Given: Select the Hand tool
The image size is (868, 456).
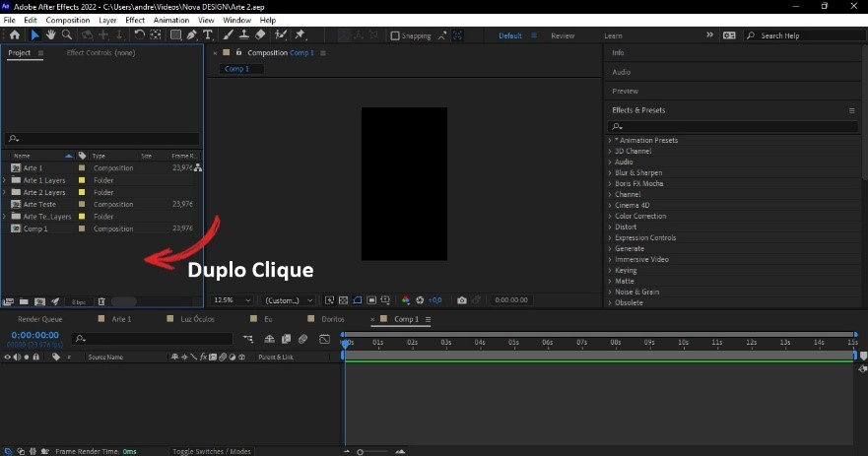Looking at the screenshot, I should (51, 34).
